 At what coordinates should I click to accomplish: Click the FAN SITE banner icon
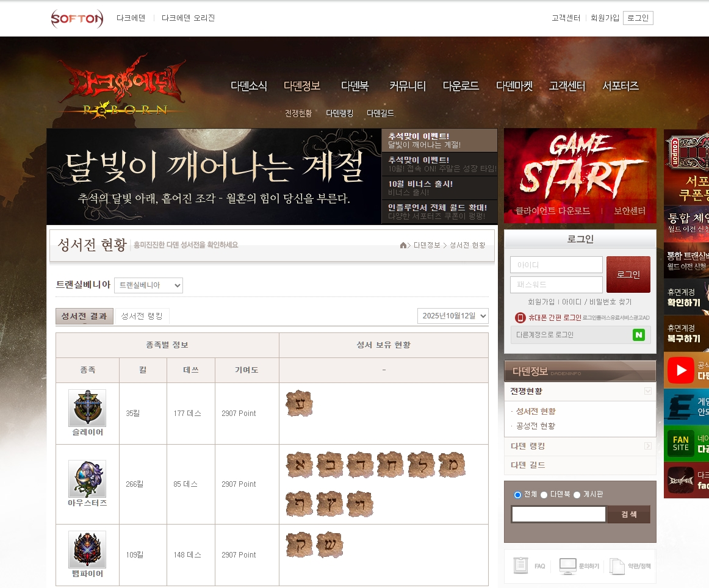[x=680, y=443]
